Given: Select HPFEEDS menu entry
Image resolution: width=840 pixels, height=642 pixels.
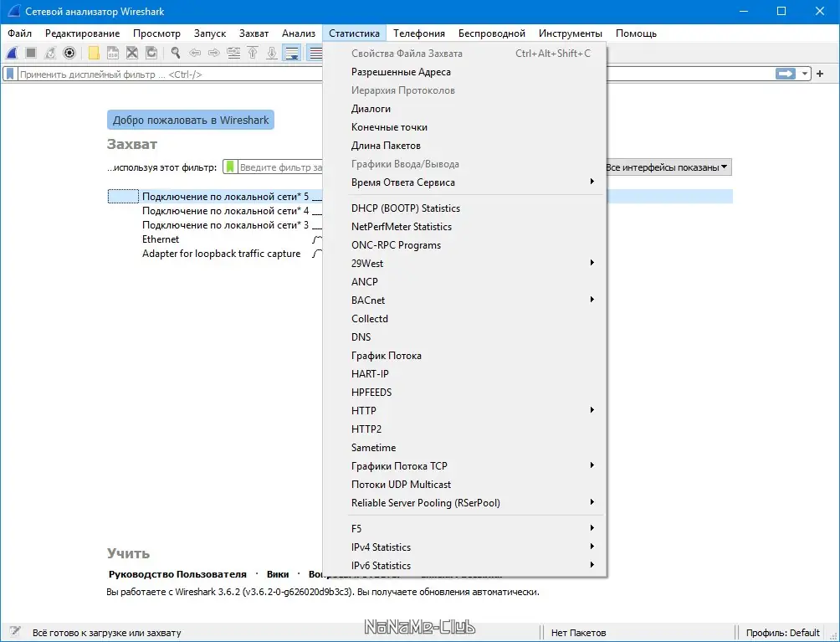Looking at the screenshot, I should (x=464, y=393).
